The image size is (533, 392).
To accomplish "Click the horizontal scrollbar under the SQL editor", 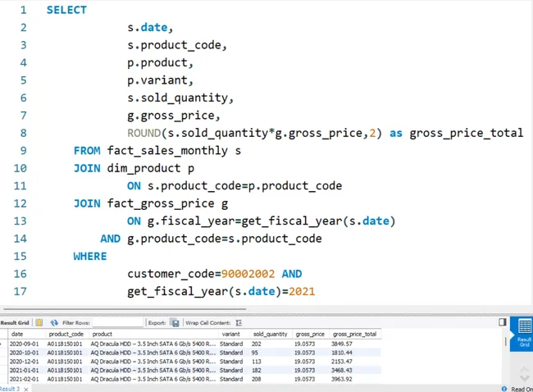I will (x=125, y=309).
